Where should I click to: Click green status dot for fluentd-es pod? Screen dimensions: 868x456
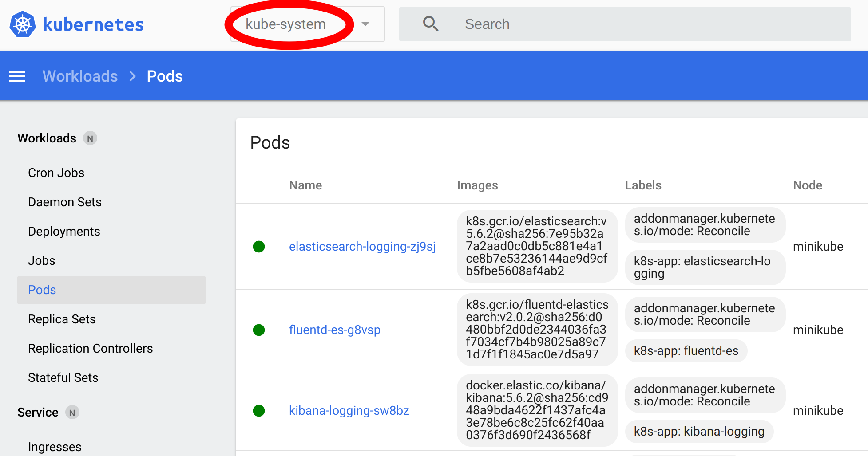259,330
